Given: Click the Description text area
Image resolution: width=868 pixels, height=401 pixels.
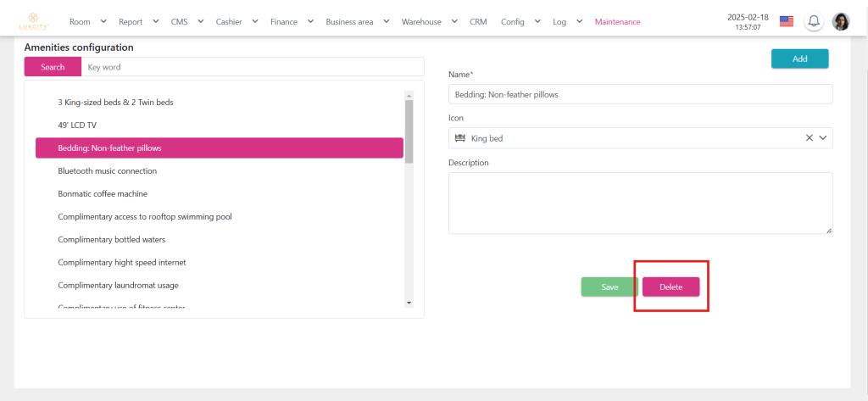Looking at the screenshot, I should (x=640, y=203).
